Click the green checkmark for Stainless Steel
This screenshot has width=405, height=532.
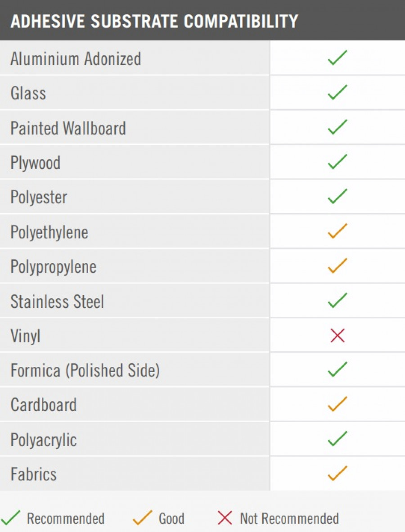pyautogui.click(x=337, y=300)
